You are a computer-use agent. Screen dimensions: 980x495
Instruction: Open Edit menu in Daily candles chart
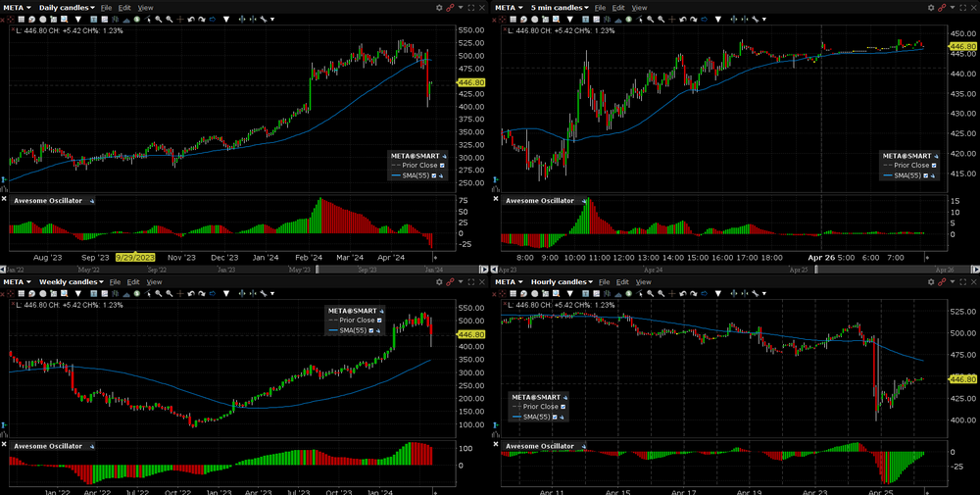tap(124, 8)
